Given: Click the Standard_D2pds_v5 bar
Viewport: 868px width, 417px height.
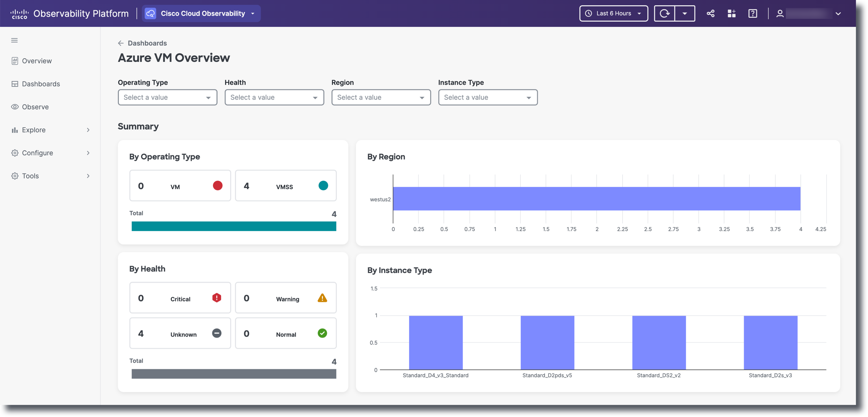Looking at the screenshot, I should point(547,343).
